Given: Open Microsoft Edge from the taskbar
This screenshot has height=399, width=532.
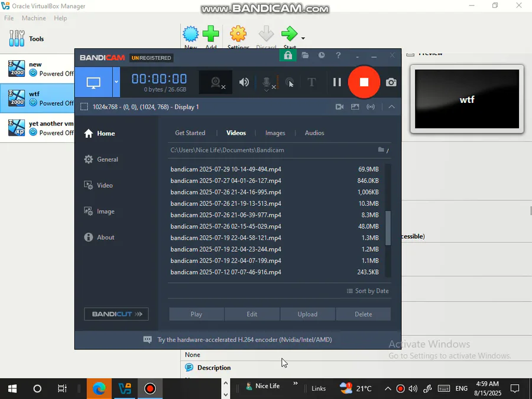Looking at the screenshot, I should click(99, 388).
